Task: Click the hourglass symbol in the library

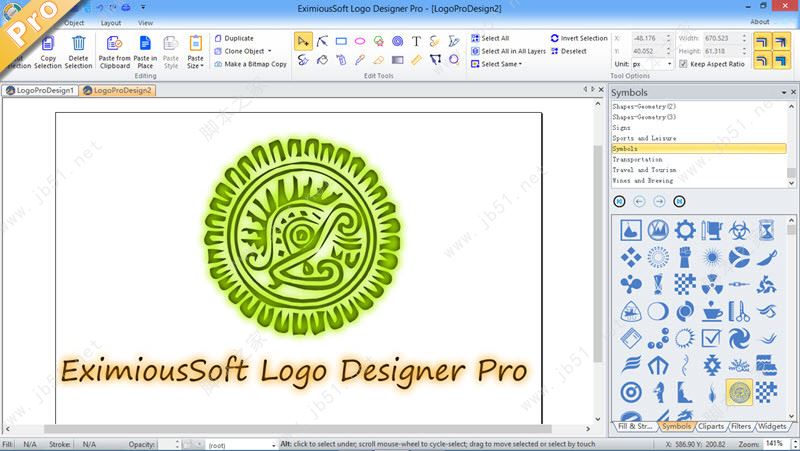Action: click(765, 230)
